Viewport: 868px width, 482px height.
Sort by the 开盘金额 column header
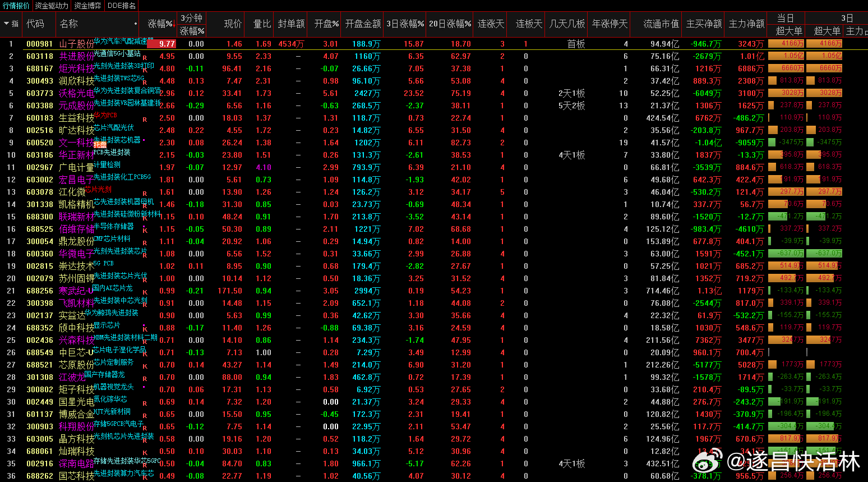click(x=363, y=24)
